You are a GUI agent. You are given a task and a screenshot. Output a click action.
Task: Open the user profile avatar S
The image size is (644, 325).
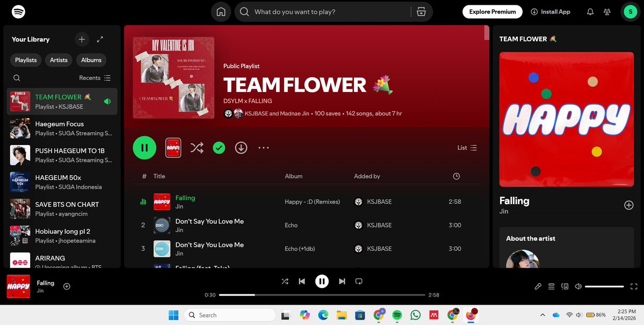click(x=630, y=12)
